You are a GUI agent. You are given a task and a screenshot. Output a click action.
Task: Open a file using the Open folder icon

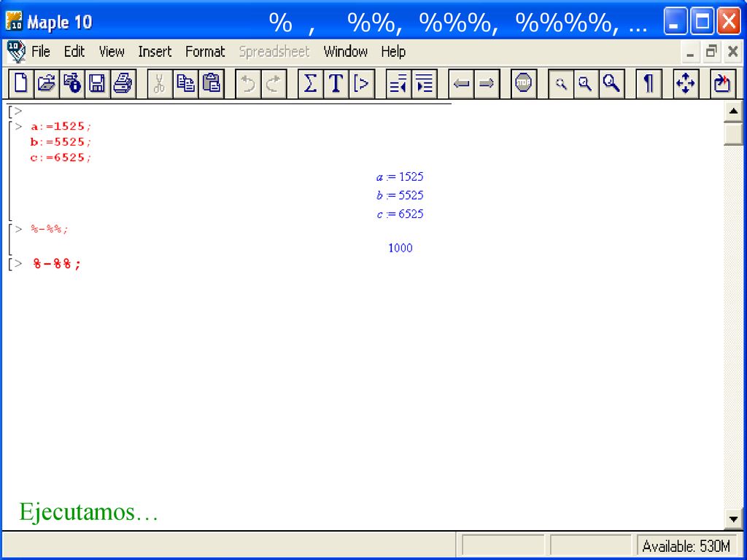click(x=47, y=84)
